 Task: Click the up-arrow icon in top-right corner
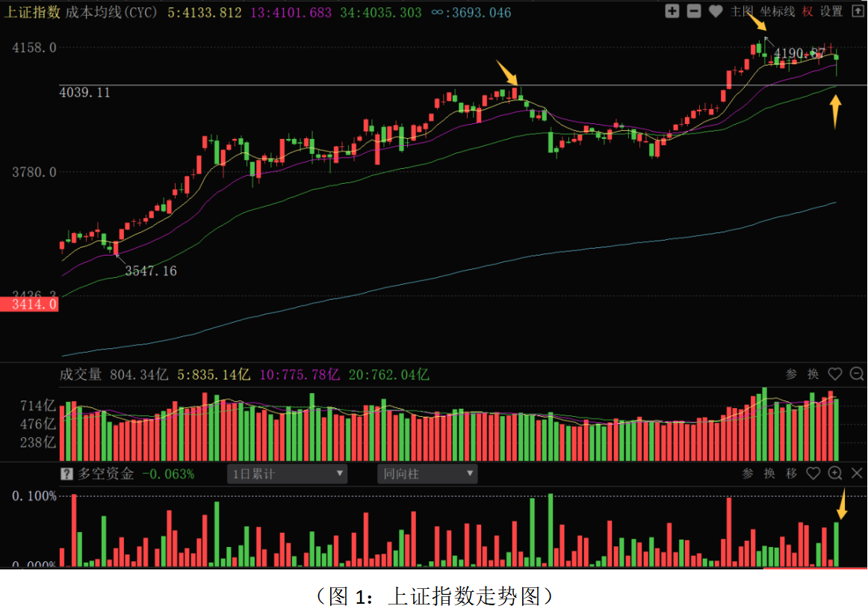857,11
